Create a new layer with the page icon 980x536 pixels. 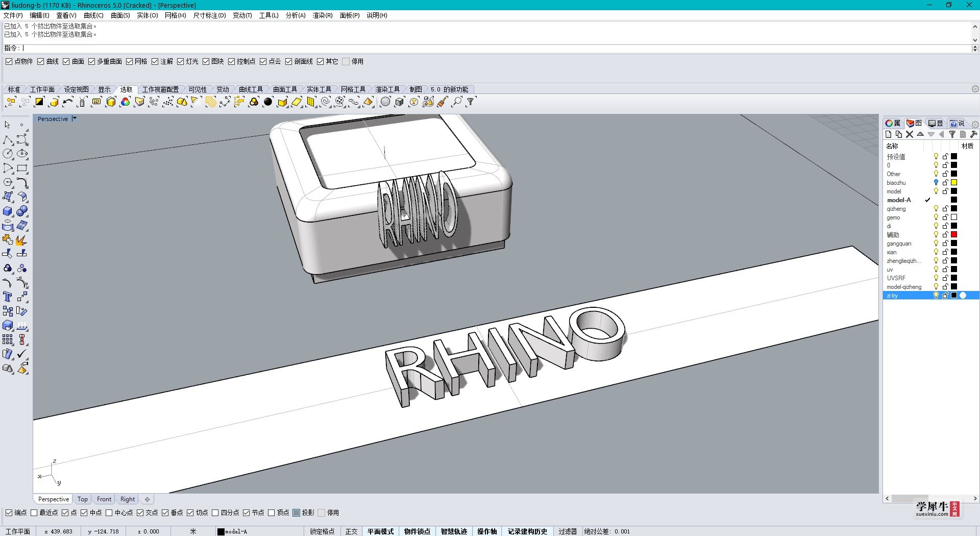(888, 134)
